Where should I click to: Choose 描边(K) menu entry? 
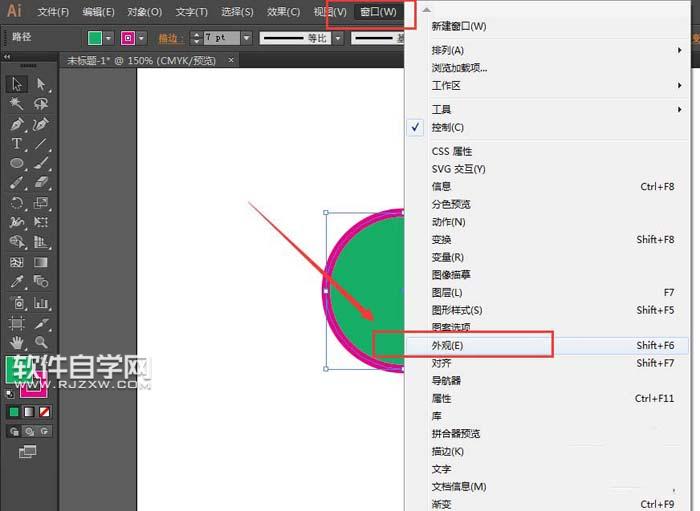pyautogui.click(x=547, y=452)
